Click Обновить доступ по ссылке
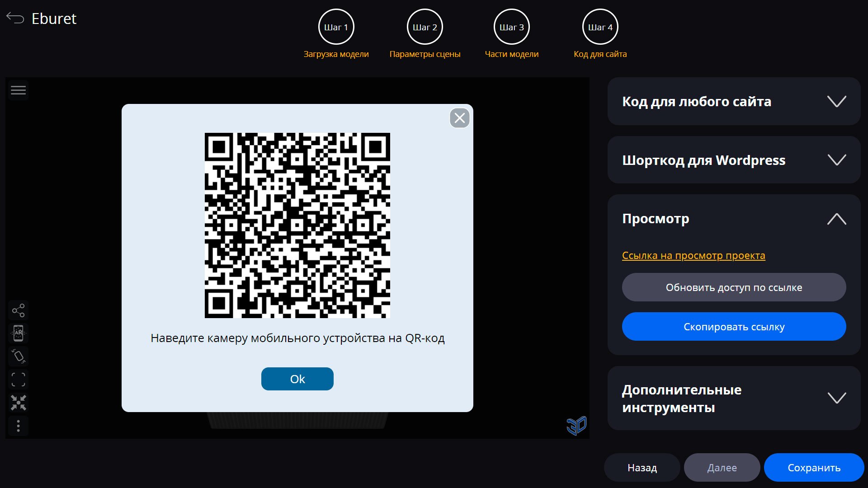868x488 pixels. [x=734, y=287]
